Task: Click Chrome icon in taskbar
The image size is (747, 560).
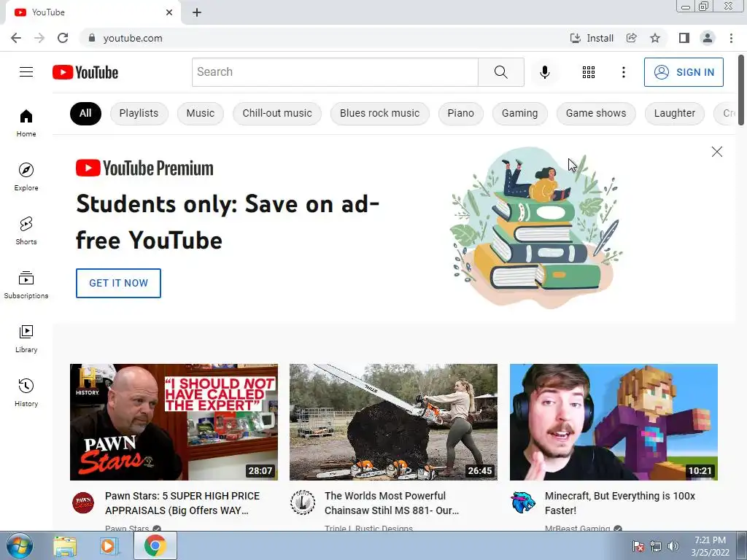Action: [155, 545]
